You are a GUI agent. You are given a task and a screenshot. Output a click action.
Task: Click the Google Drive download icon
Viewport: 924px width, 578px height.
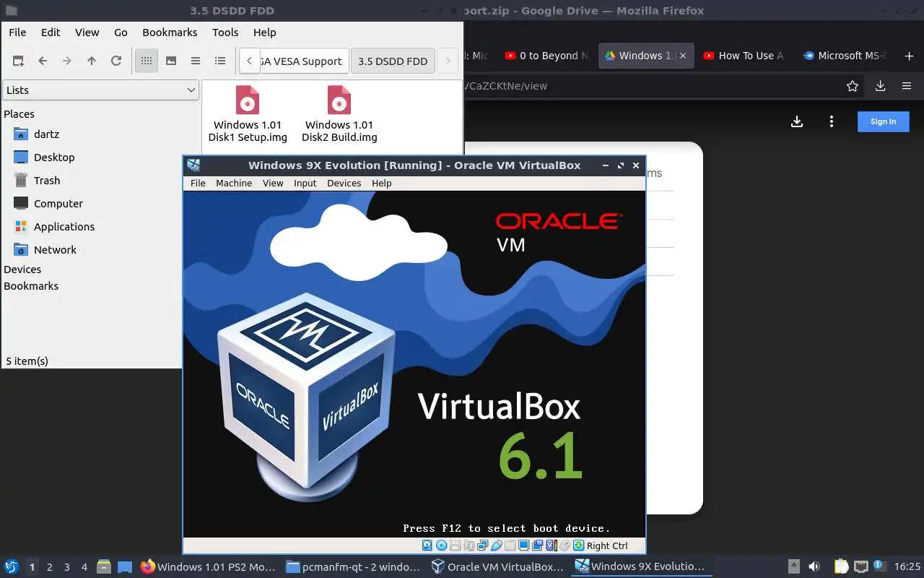click(x=797, y=121)
